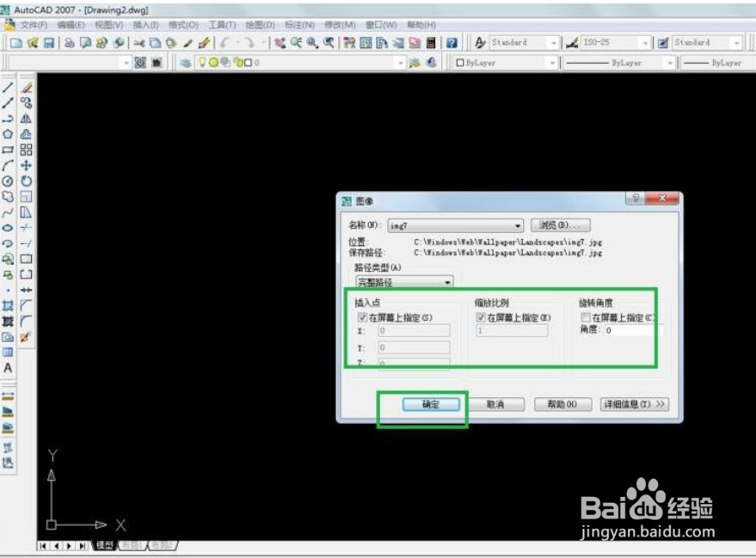The height and width of the screenshot is (558, 756).
Task: Select the Array modify tool
Action: (x=26, y=150)
